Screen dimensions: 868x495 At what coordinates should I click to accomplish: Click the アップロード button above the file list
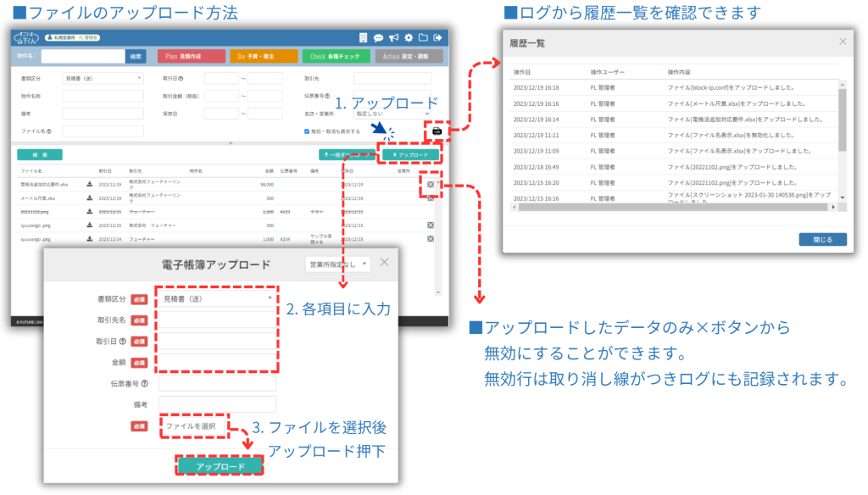tap(410, 155)
